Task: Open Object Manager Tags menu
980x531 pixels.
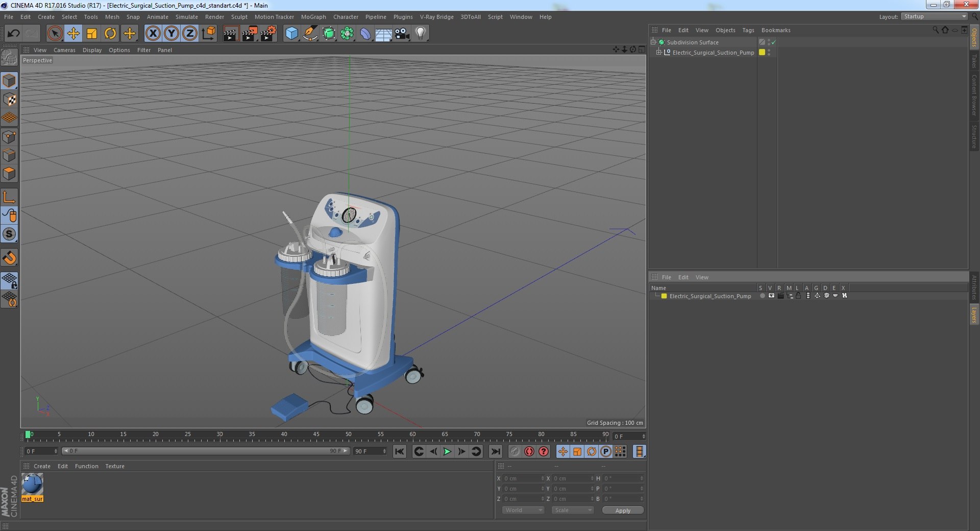Action: click(x=748, y=30)
